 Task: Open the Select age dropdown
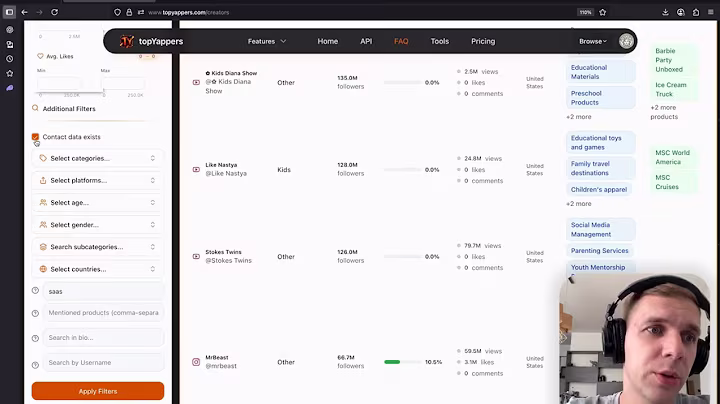point(98,202)
